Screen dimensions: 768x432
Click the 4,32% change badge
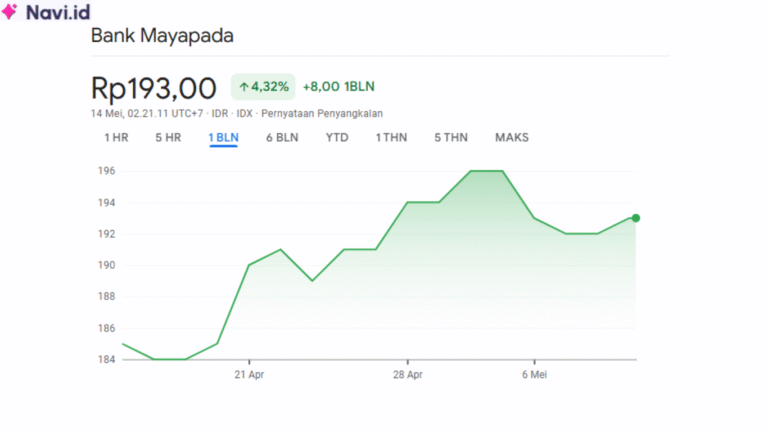coord(264,87)
